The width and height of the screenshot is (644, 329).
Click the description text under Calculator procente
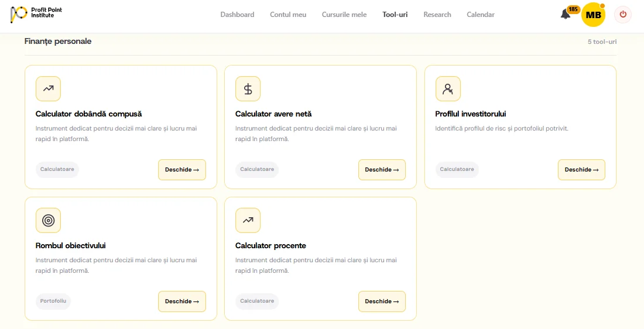pyautogui.click(x=316, y=266)
